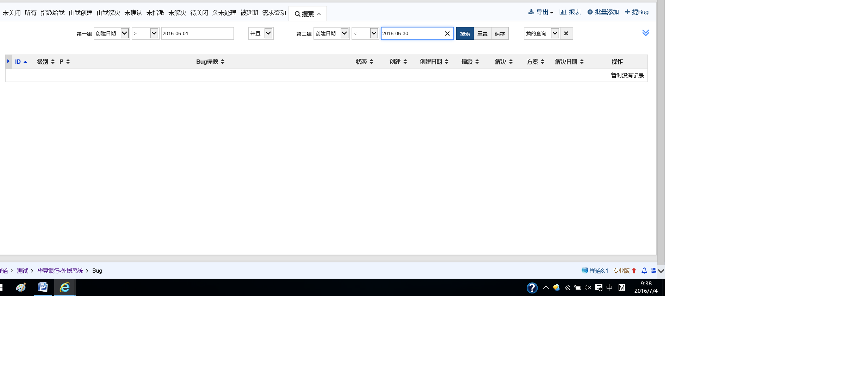The image size is (868, 380).
Task: Open the 报表 report chart icon
Action: 563,12
